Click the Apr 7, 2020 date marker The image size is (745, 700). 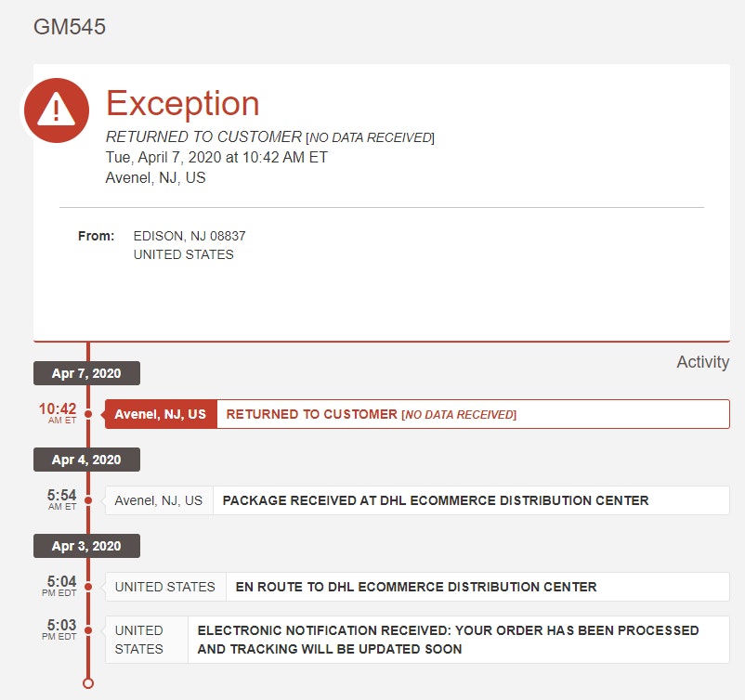click(x=86, y=373)
